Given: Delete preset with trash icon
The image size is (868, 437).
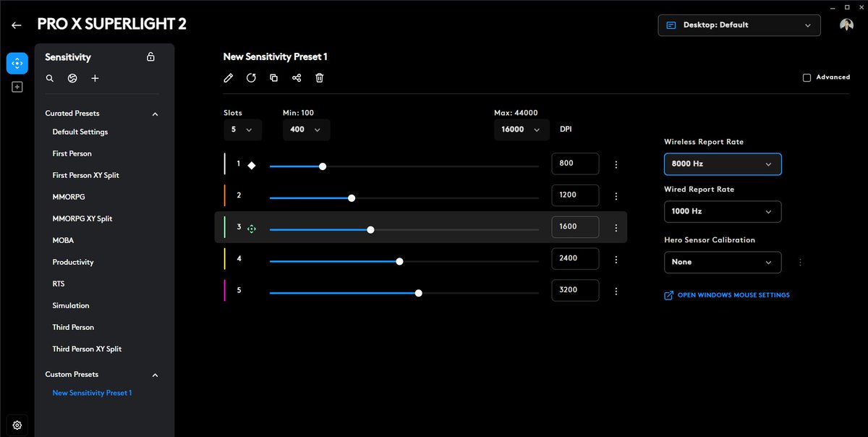Looking at the screenshot, I should pos(319,77).
